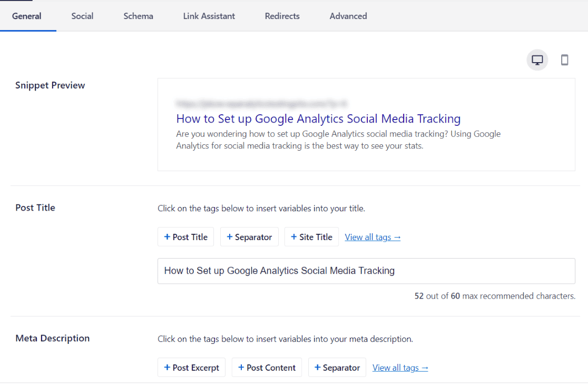The image size is (588, 386).
Task: Insert the Post Content tag
Action: pyautogui.click(x=267, y=367)
